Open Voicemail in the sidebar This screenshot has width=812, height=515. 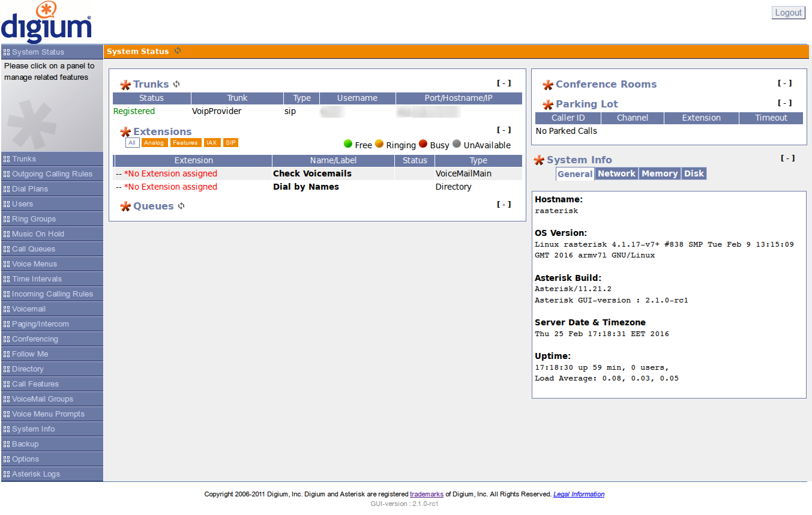pos(29,309)
